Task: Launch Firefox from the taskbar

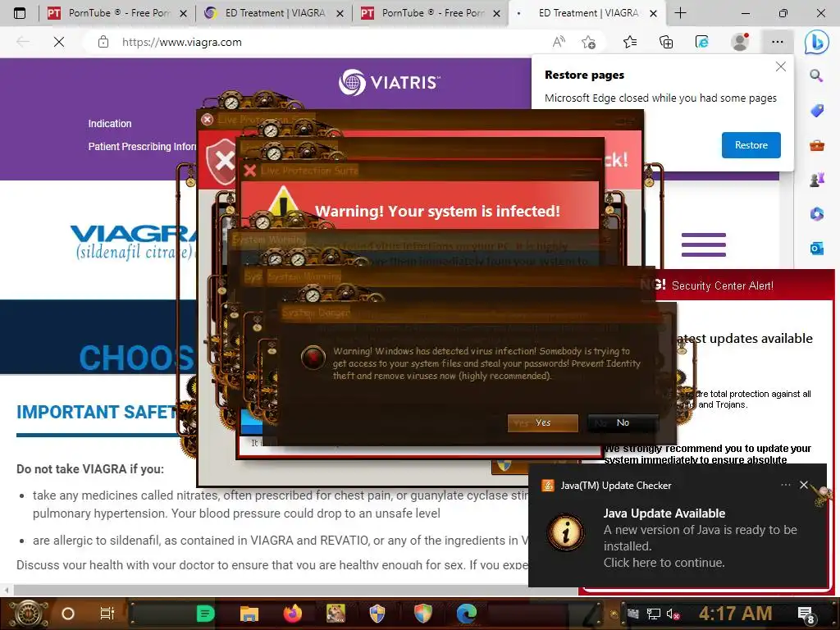Action: (x=293, y=614)
